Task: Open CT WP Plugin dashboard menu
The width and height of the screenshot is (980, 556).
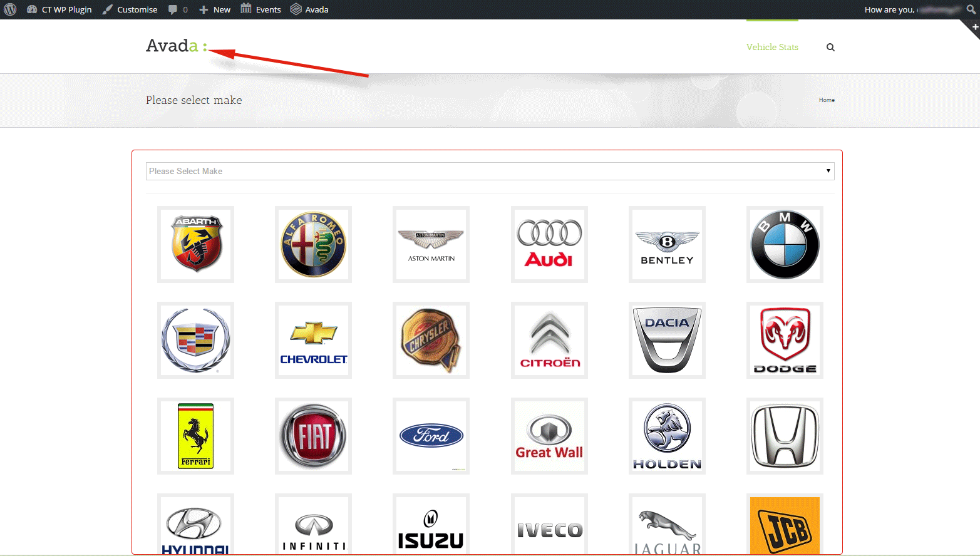Action: click(x=59, y=9)
